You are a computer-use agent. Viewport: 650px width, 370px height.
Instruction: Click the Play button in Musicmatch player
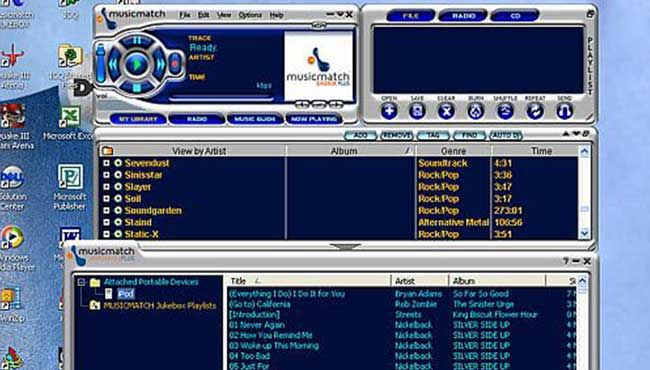click(136, 64)
